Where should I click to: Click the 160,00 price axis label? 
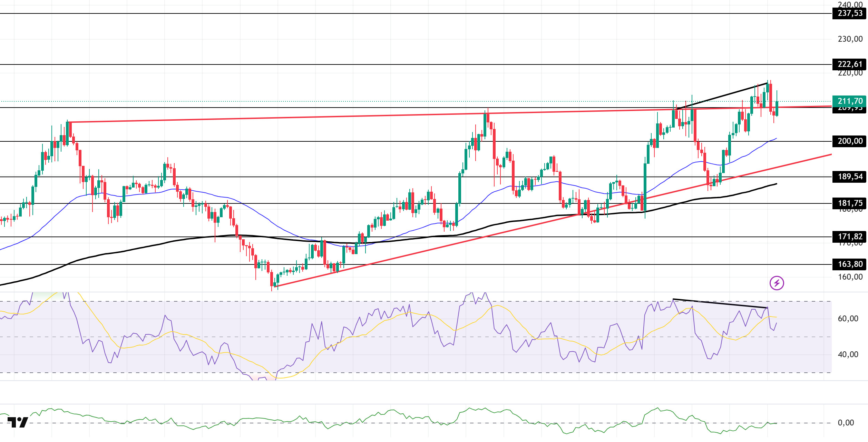pyautogui.click(x=850, y=277)
